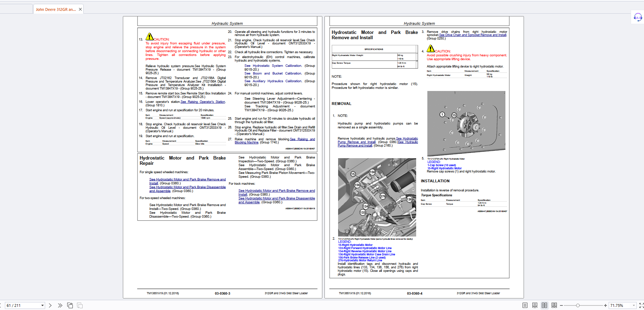Jump to last page double-arrow

pos(60,305)
